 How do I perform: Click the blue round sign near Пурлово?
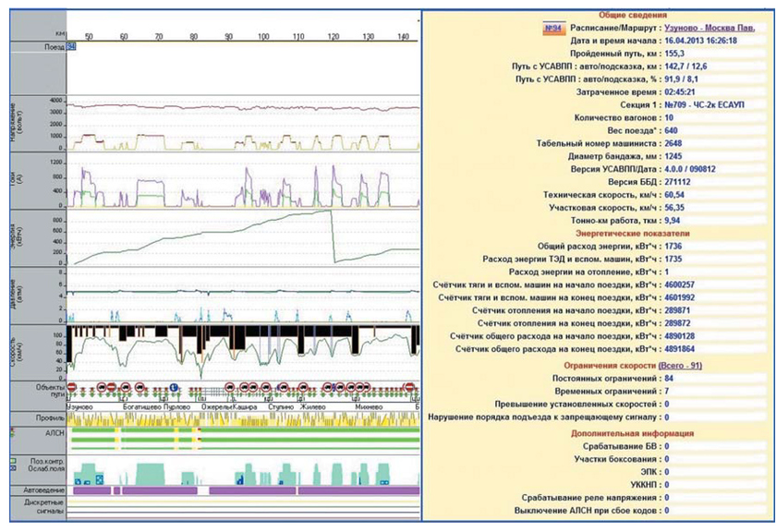[x=173, y=388]
